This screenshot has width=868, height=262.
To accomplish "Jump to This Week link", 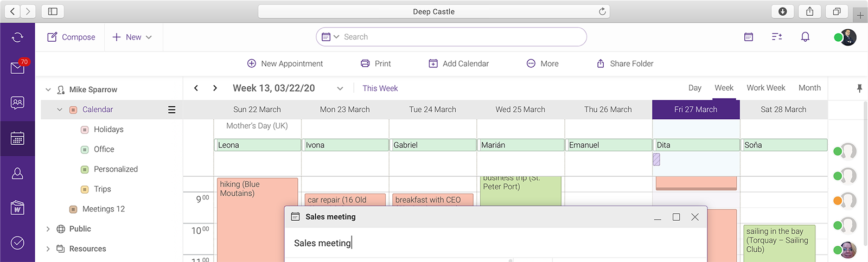I will [380, 88].
